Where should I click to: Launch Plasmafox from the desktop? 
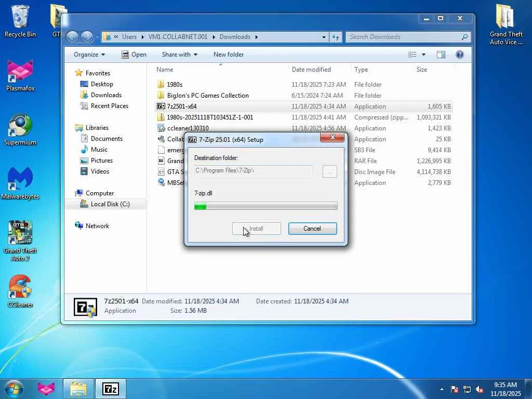coord(20,75)
